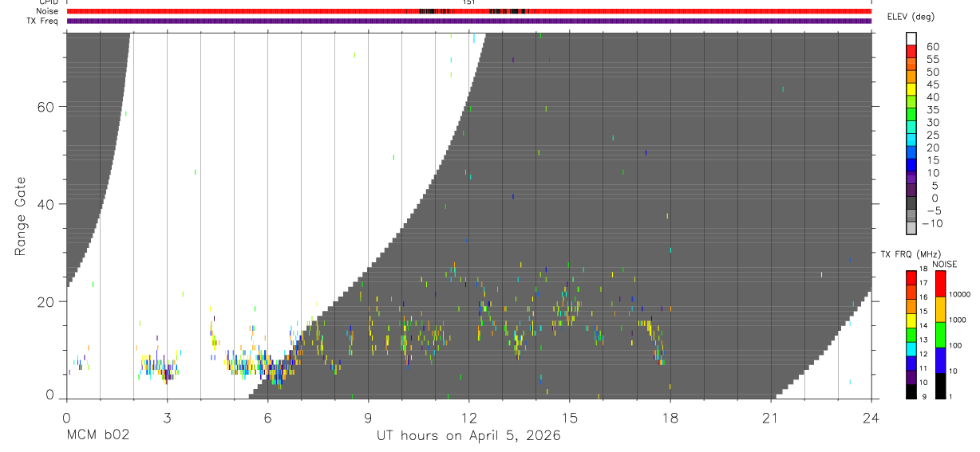Select the yellow 14–15 swatch in TX FRQ legend
980x452 pixels.
pyautogui.click(x=911, y=320)
